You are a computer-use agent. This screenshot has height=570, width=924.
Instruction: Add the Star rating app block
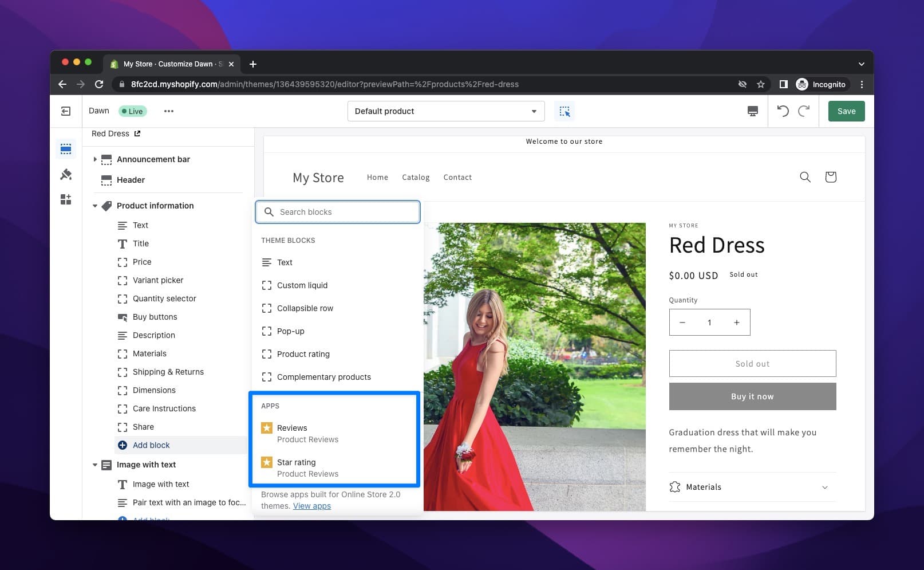tap(337, 468)
